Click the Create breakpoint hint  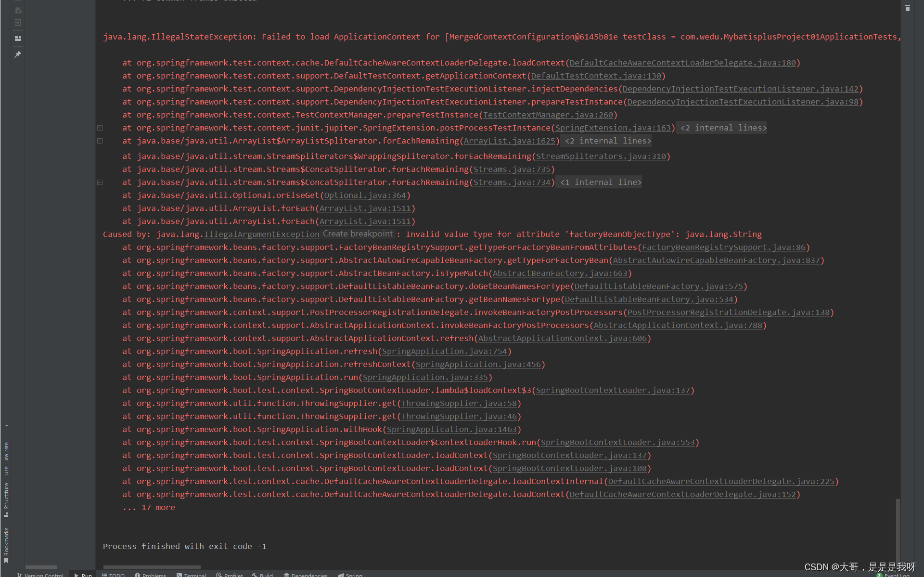tap(358, 234)
